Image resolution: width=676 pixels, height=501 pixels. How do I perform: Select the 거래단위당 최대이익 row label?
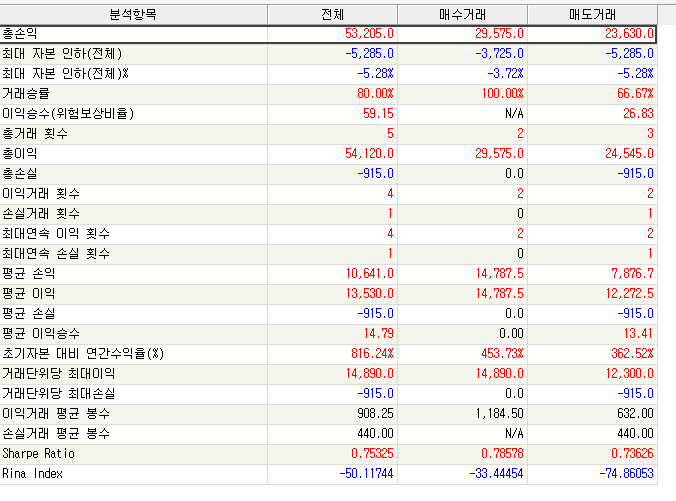(59, 373)
